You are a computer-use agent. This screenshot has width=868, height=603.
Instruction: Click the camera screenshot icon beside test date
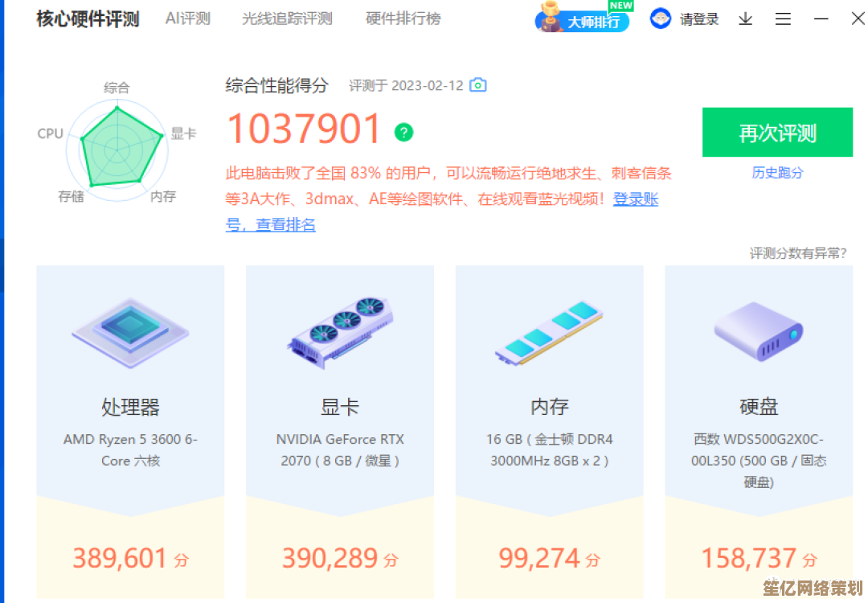[478, 85]
